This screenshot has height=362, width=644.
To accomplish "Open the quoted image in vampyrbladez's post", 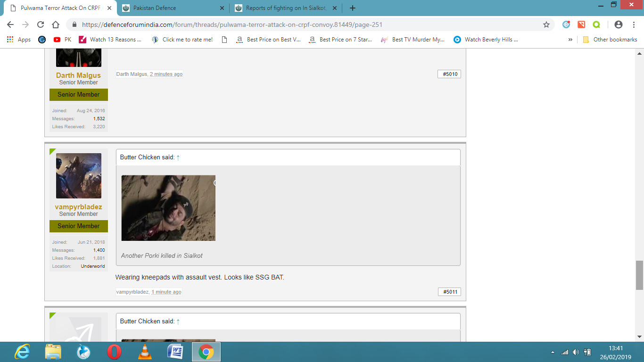I will [168, 208].
